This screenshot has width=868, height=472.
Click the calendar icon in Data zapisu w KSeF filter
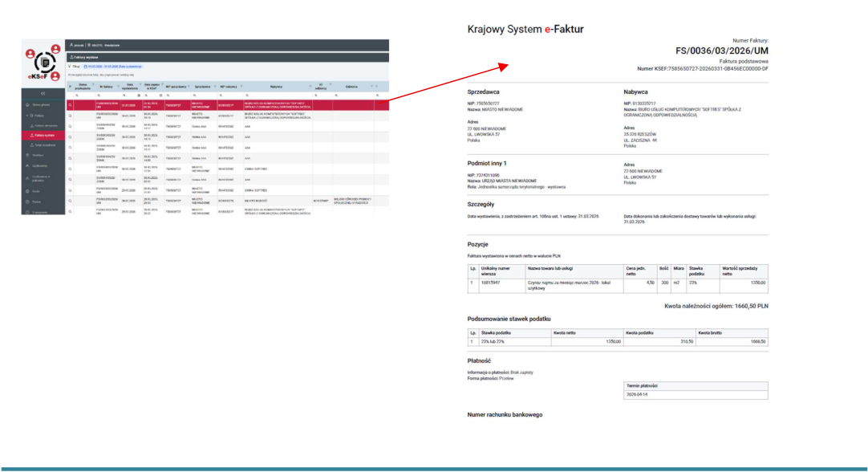pos(160,96)
